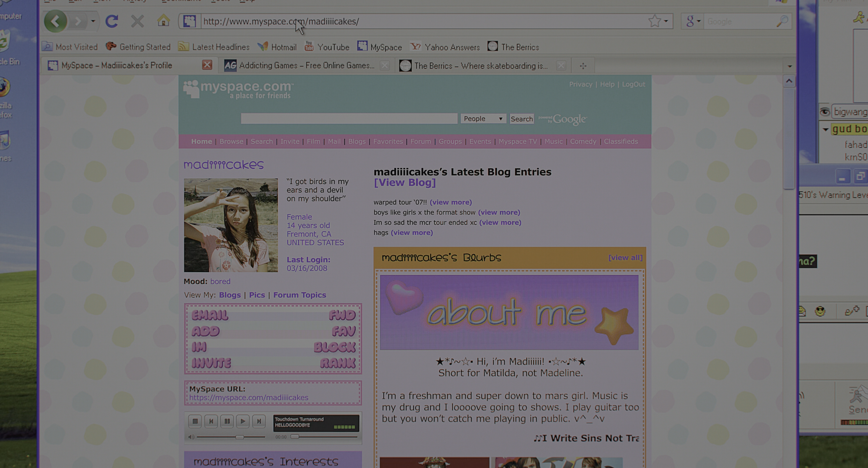This screenshot has width=868, height=468.
Task: Select the MySpace Madiiiicakes's Profile tab
Action: [x=117, y=65]
